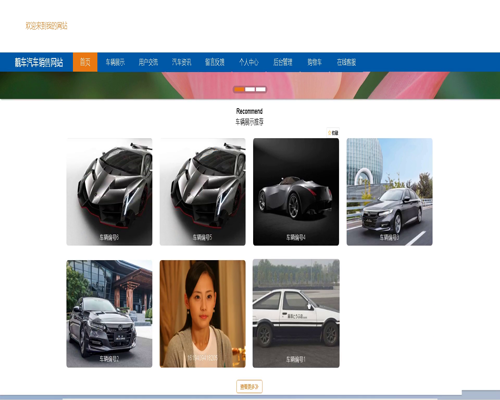Open 用户交流 menu item
The width and height of the screenshot is (500, 400).
tap(148, 62)
